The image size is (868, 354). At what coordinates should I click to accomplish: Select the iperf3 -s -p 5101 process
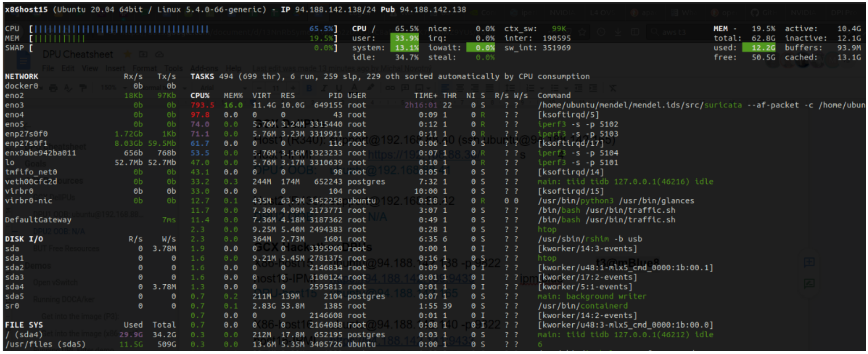pos(578,162)
